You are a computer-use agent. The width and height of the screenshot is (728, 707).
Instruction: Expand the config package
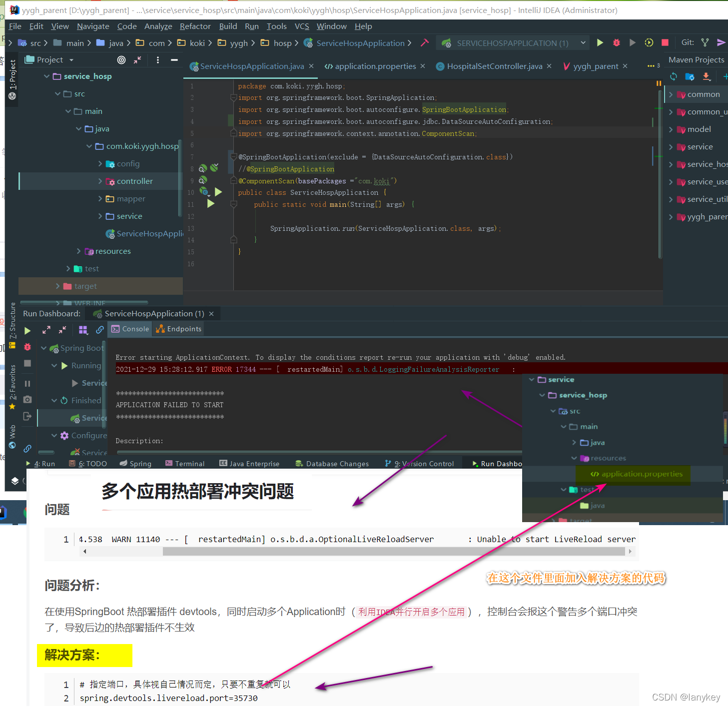(100, 163)
